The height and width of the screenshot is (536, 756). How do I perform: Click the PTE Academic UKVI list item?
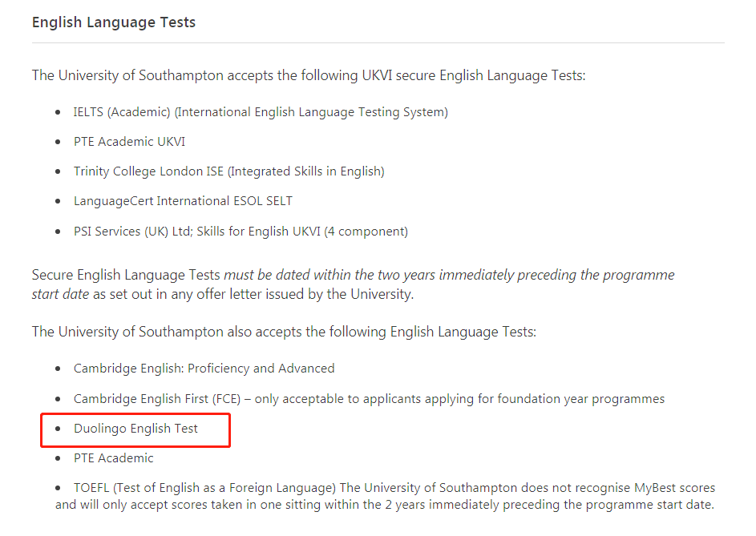tap(129, 142)
